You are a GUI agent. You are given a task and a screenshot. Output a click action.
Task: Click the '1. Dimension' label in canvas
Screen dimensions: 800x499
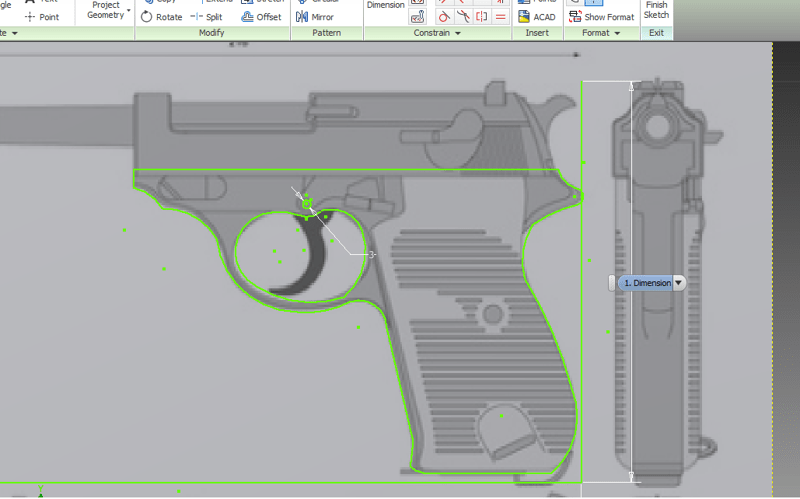click(647, 283)
